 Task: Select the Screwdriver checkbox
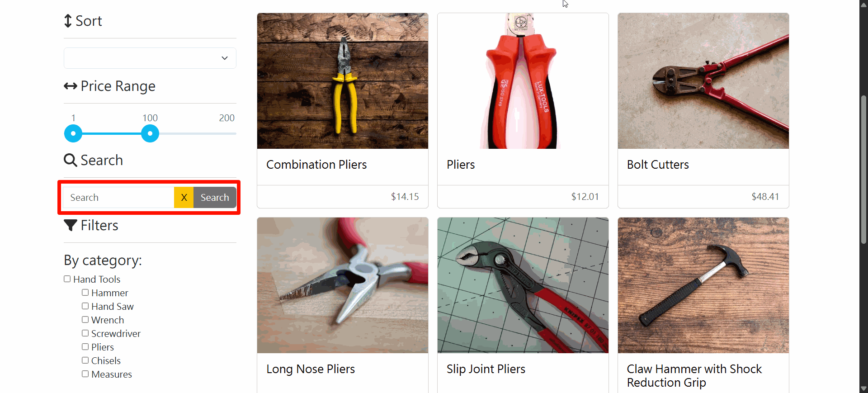click(85, 333)
